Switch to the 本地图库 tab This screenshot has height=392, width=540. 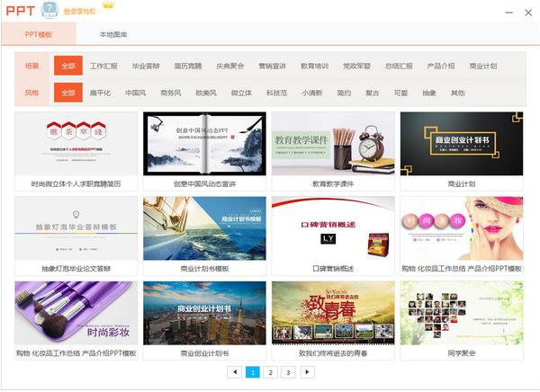click(113, 34)
